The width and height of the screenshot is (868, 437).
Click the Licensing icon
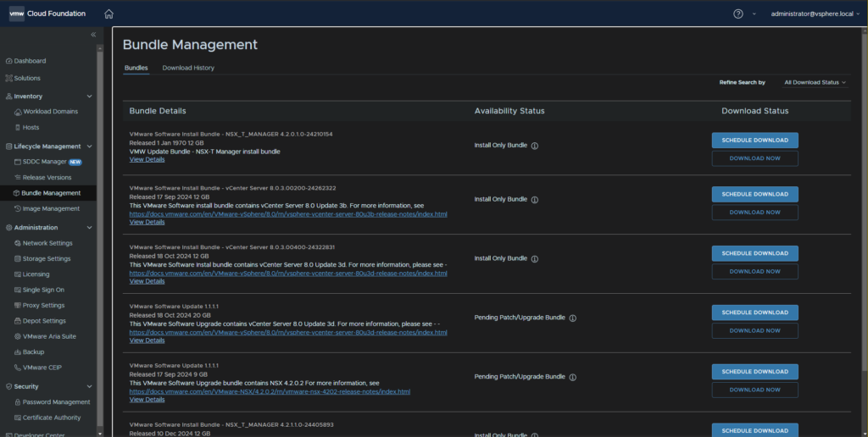coord(19,274)
